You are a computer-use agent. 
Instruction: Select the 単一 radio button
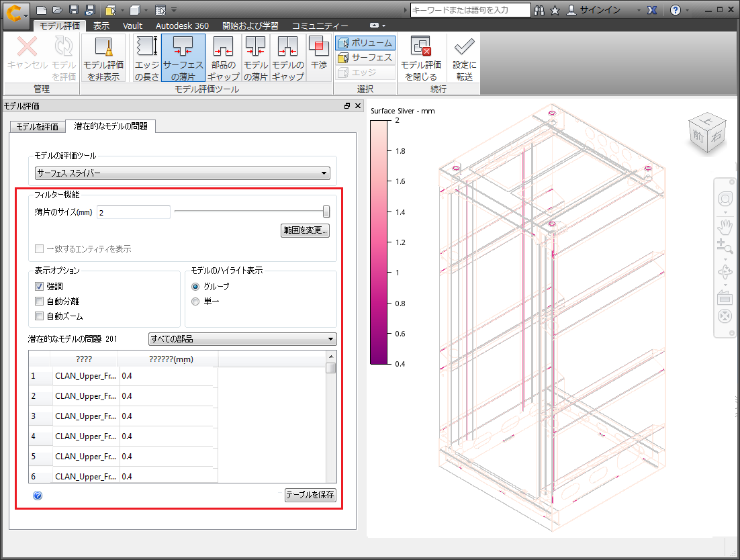pos(195,301)
